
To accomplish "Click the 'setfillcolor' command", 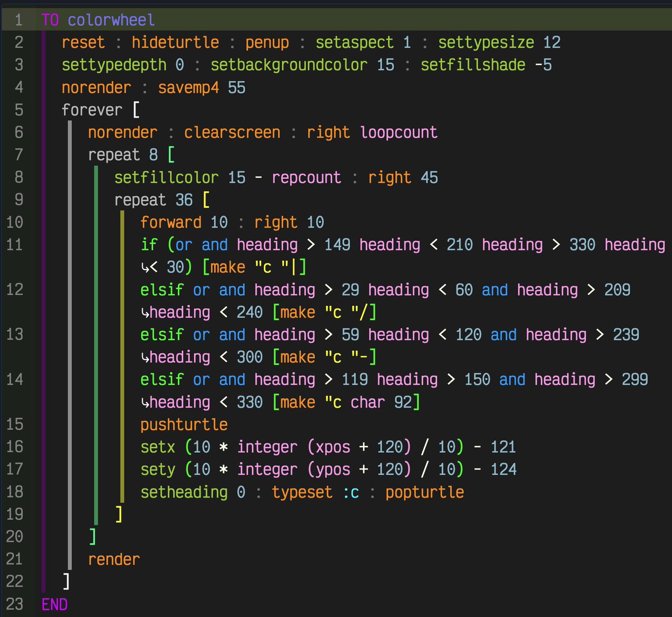I will (166, 178).
